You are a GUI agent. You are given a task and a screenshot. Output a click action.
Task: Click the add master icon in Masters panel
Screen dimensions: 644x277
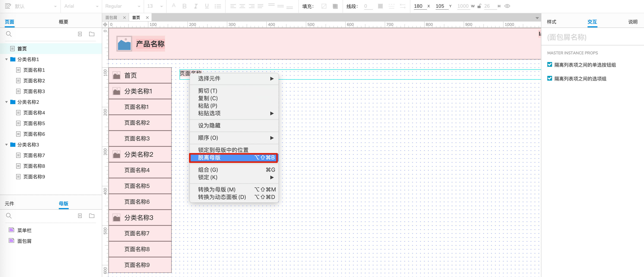(x=80, y=216)
